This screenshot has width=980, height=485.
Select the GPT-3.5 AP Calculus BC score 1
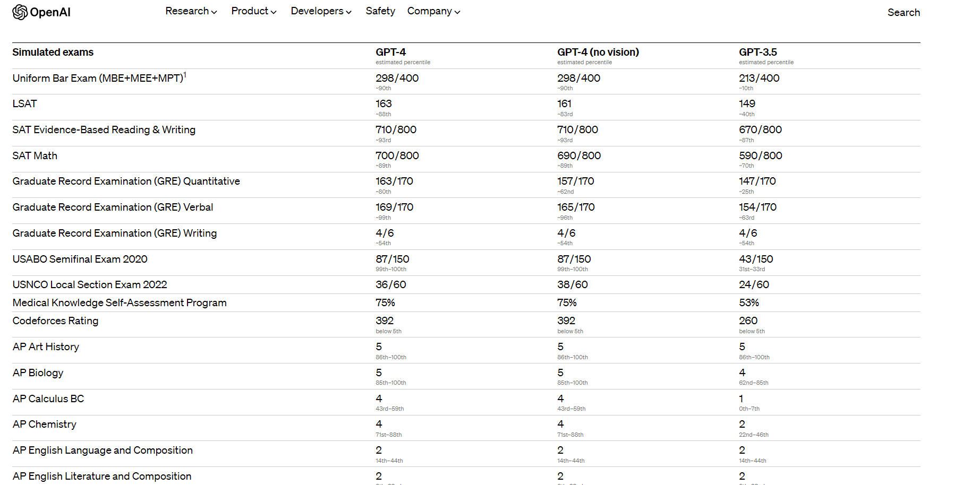point(741,399)
